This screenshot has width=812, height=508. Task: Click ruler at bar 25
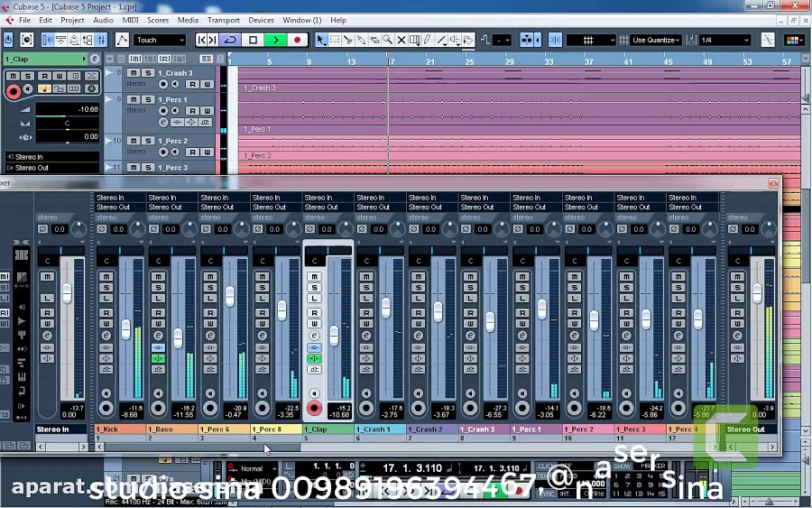(x=469, y=61)
